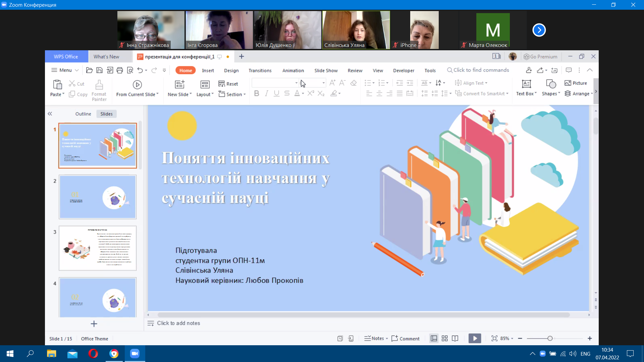The image size is (644, 362).
Task: Click the Reading View book icon
Action: click(455, 339)
